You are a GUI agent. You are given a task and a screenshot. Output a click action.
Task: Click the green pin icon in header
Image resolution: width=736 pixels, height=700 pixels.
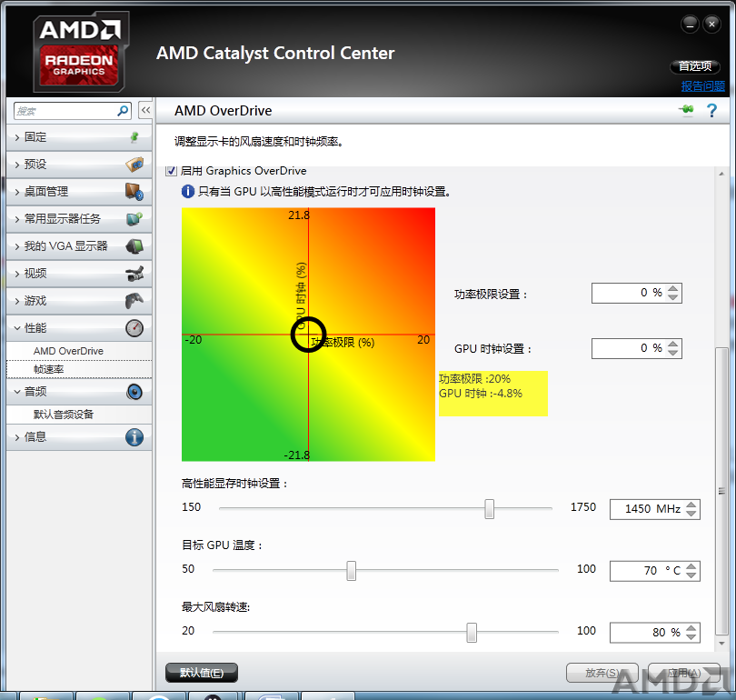click(x=686, y=110)
